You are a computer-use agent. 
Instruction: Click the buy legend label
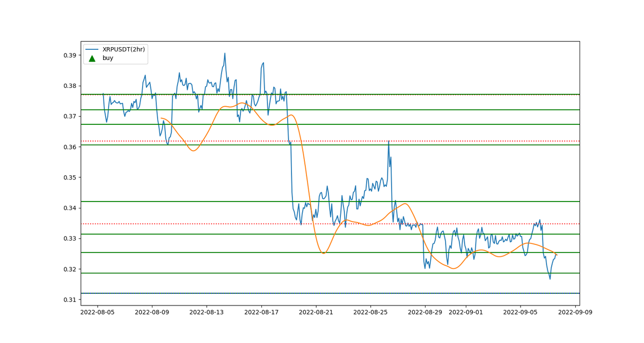pyautogui.click(x=108, y=58)
